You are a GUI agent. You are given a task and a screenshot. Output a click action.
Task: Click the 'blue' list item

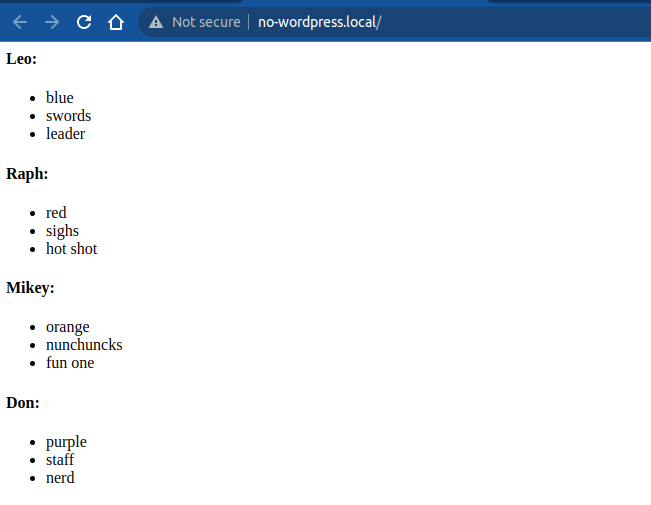click(x=59, y=98)
